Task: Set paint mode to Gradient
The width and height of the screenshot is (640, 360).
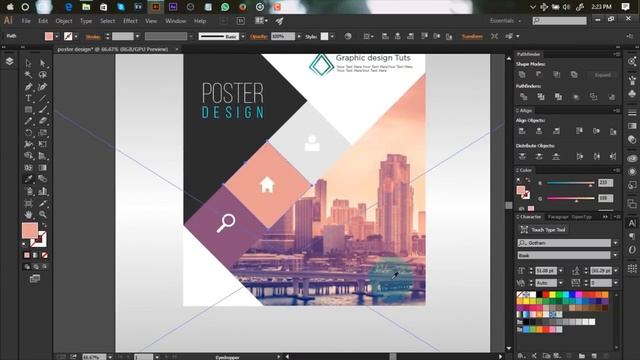Action: [36, 255]
